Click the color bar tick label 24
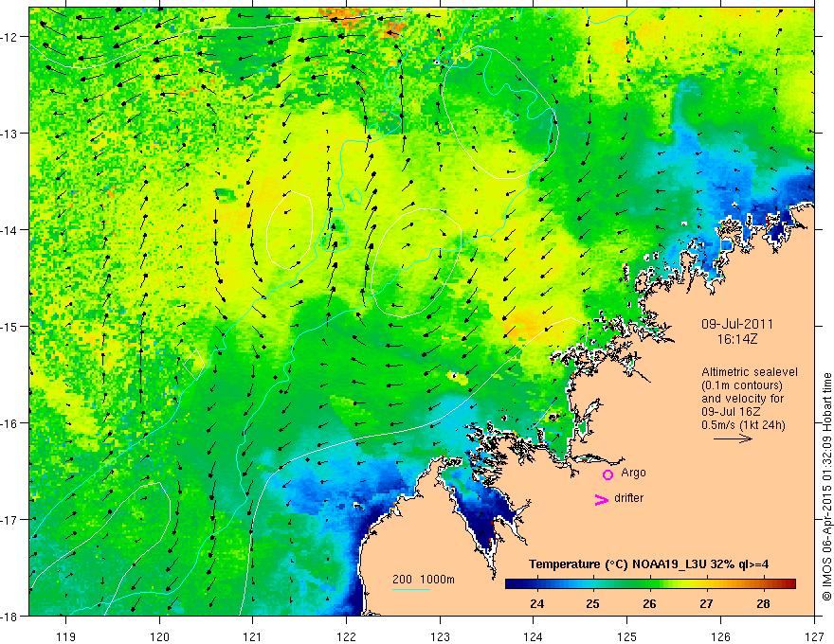The height and width of the screenshot is (644, 834). pos(536,603)
